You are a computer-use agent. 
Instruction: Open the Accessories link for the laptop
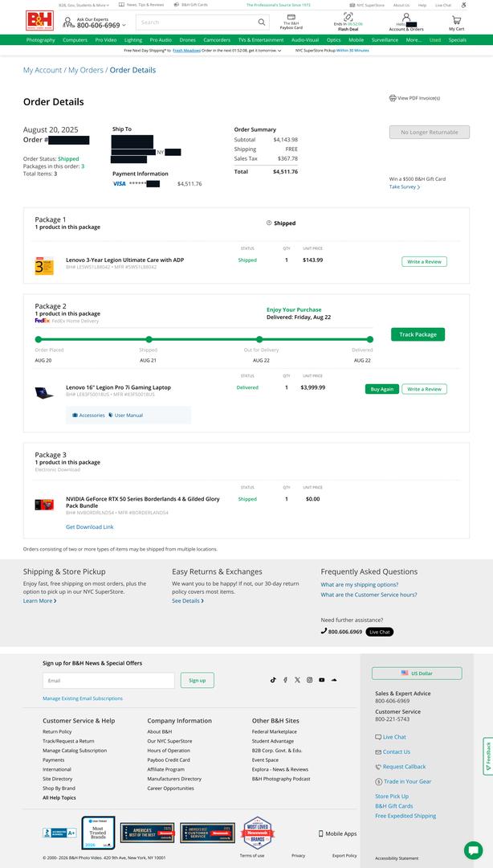(x=88, y=416)
